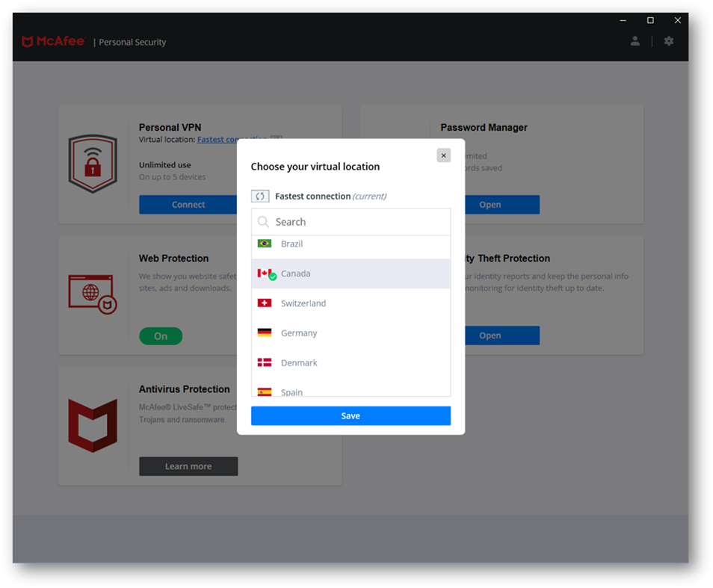Close the McAfee window

tap(678, 20)
